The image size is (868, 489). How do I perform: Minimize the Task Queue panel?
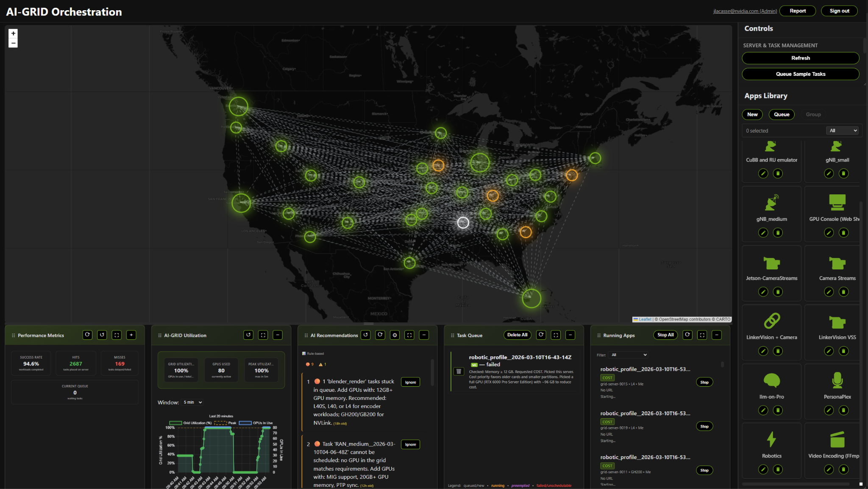(570, 335)
